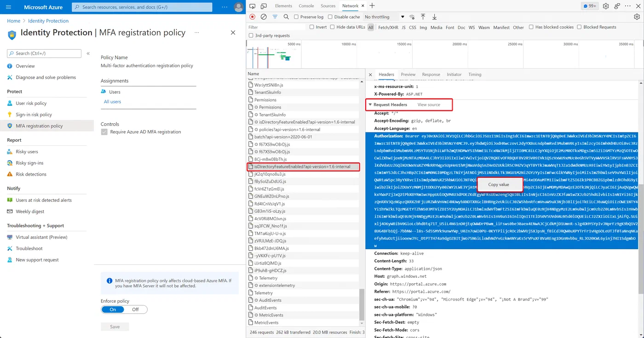
Task: Open Sign-in risk policy
Action: point(34,115)
